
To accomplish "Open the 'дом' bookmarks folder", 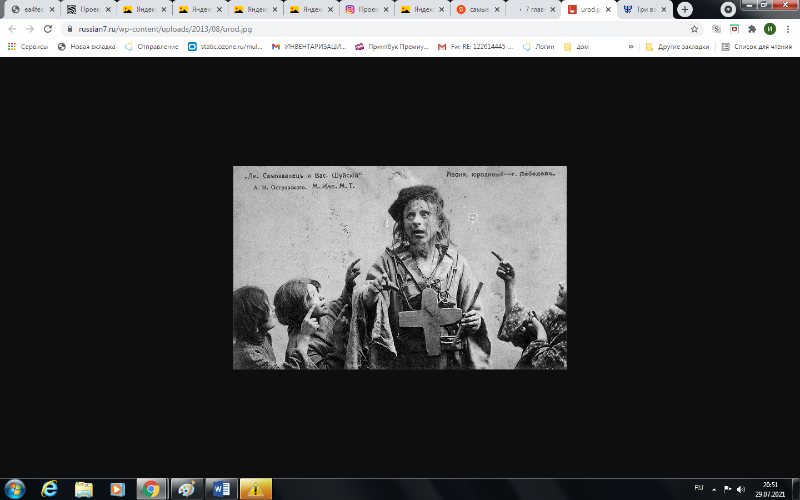I will (x=576, y=46).
